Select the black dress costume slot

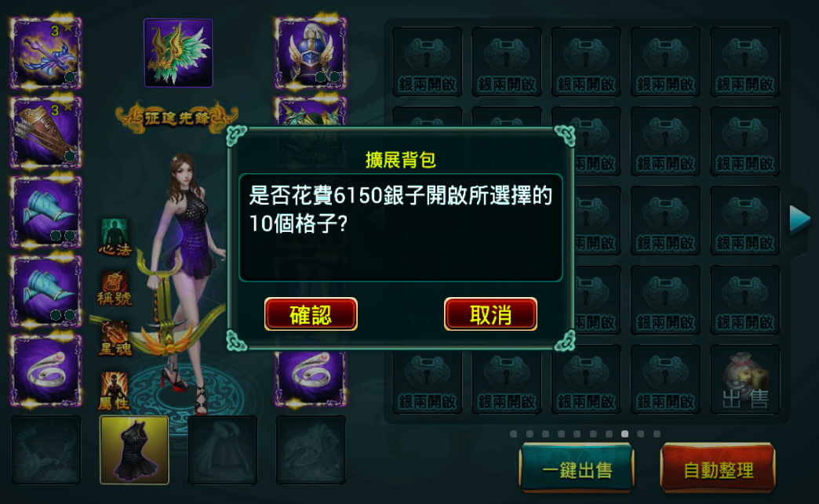[134, 450]
